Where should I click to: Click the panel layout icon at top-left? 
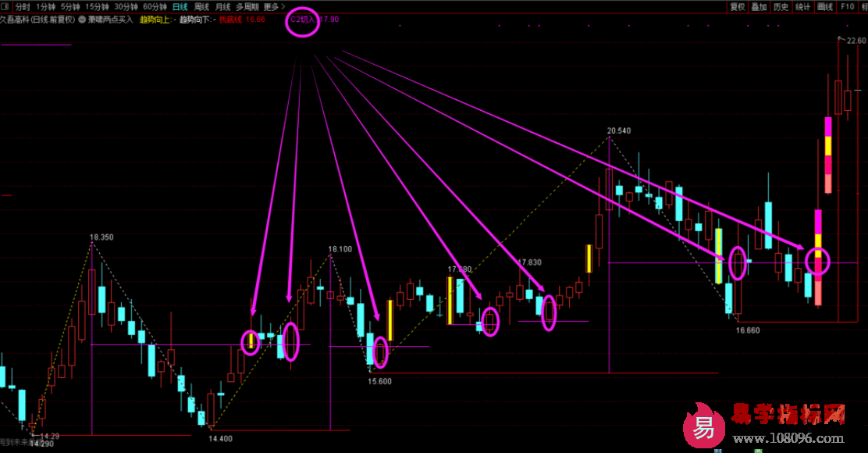(5, 6)
